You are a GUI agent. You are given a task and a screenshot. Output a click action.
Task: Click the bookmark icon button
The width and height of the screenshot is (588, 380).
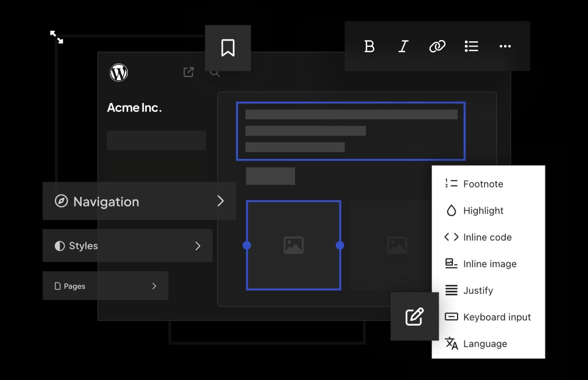(227, 48)
